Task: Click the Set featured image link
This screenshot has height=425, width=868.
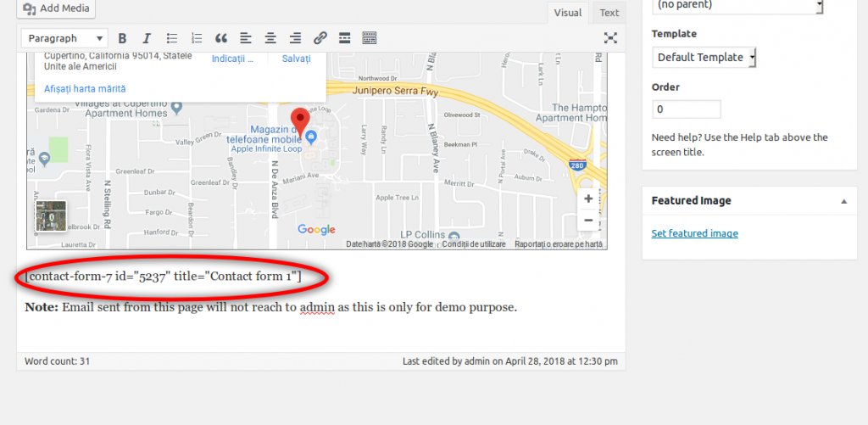Action: [x=694, y=233]
